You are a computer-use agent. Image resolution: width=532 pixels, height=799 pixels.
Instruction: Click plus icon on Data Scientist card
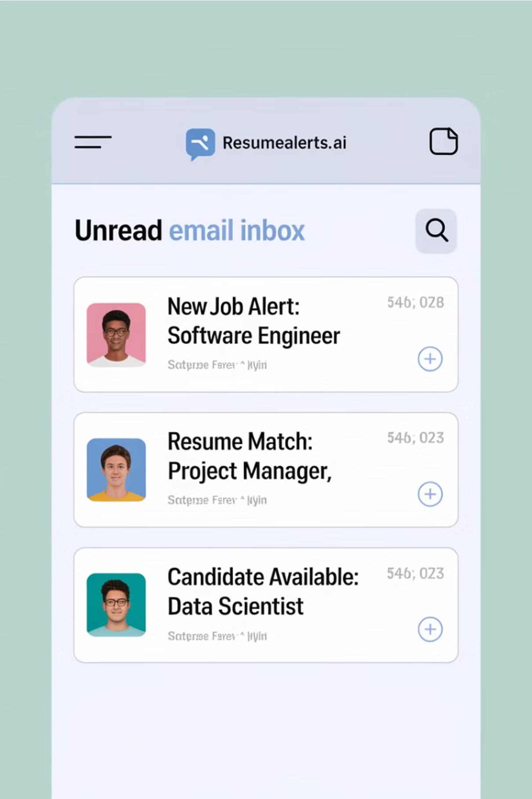(x=430, y=629)
